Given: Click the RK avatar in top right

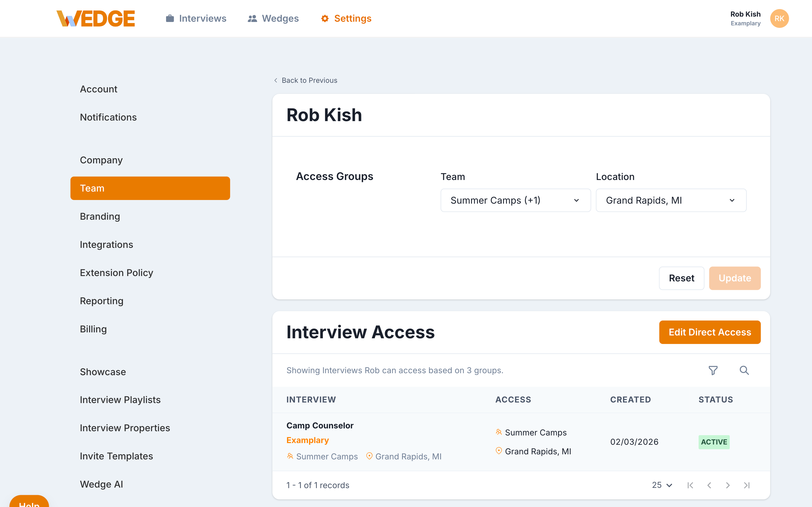Looking at the screenshot, I should [780, 18].
